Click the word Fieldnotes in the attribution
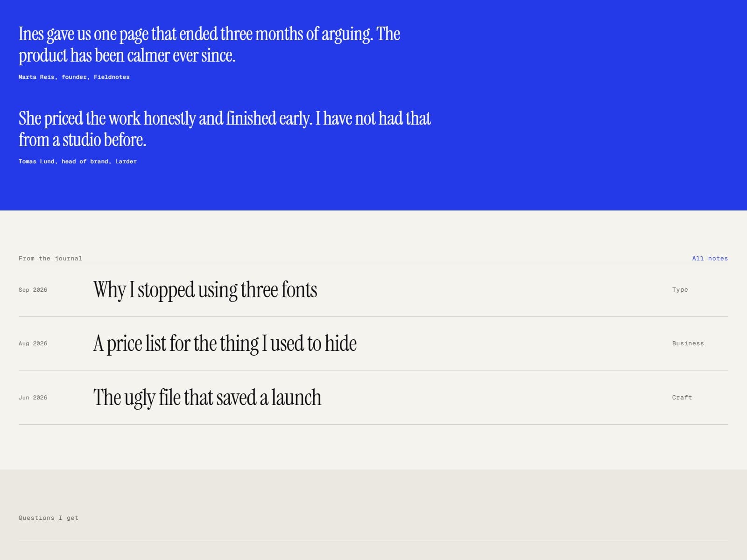 [x=112, y=77]
